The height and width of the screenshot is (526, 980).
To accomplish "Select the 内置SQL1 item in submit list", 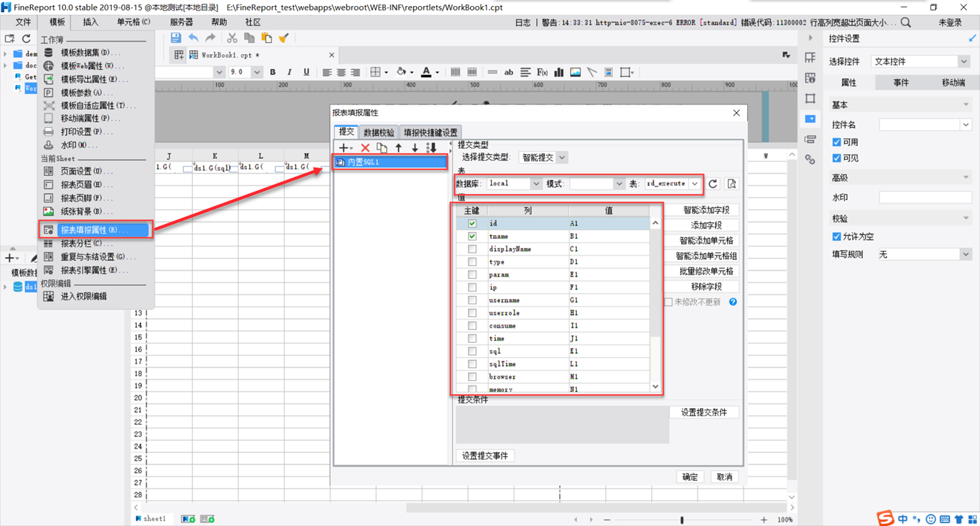I will (390, 162).
